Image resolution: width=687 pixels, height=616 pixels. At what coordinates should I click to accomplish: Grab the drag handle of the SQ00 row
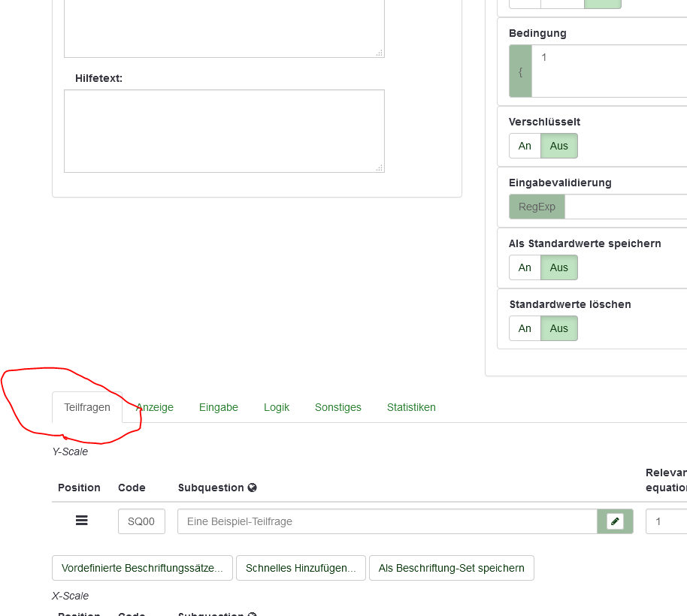82,521
